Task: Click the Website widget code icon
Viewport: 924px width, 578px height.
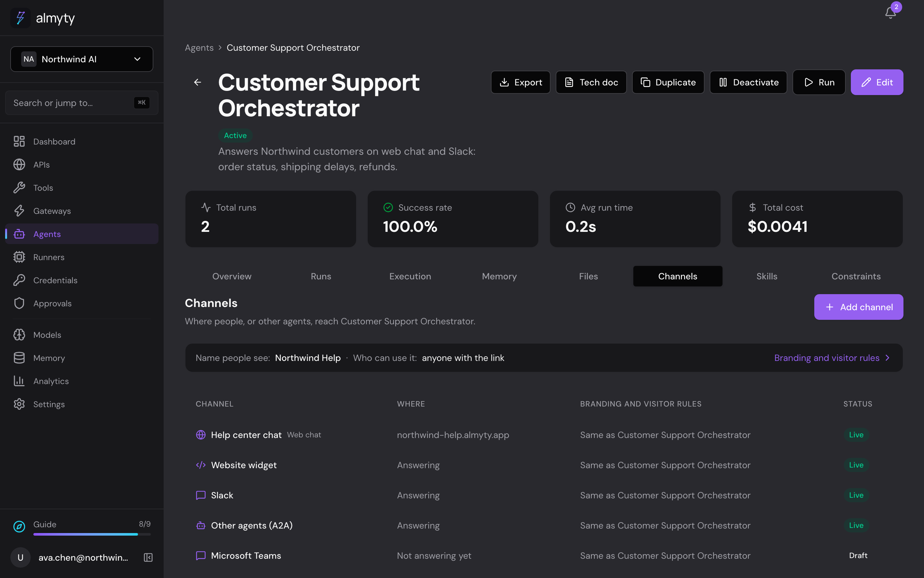Action: 201,465
